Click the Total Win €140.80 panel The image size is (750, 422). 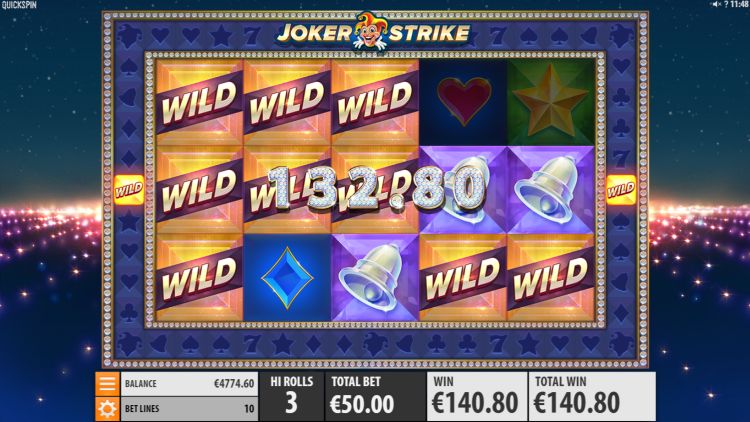pos(592,397)
